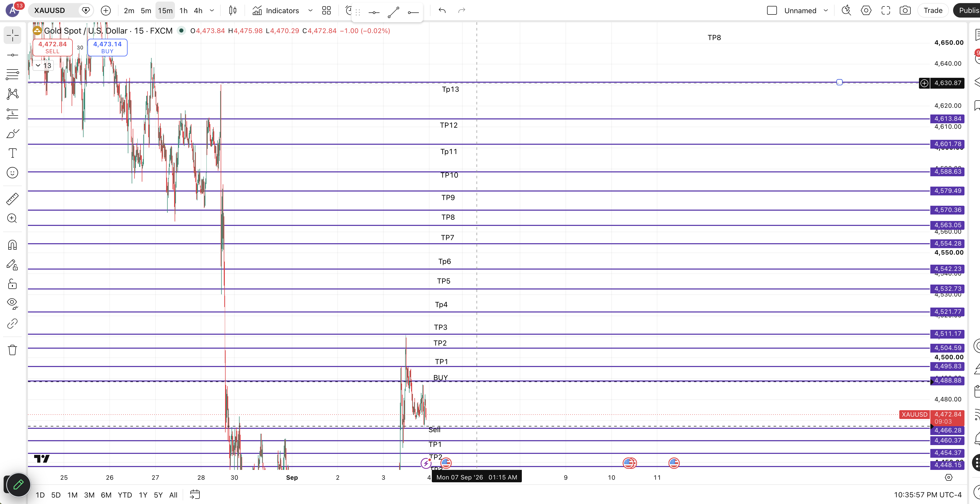Select the 4h timeframe
The height and width of the screenshot is (504, 980).
point(198,11)
